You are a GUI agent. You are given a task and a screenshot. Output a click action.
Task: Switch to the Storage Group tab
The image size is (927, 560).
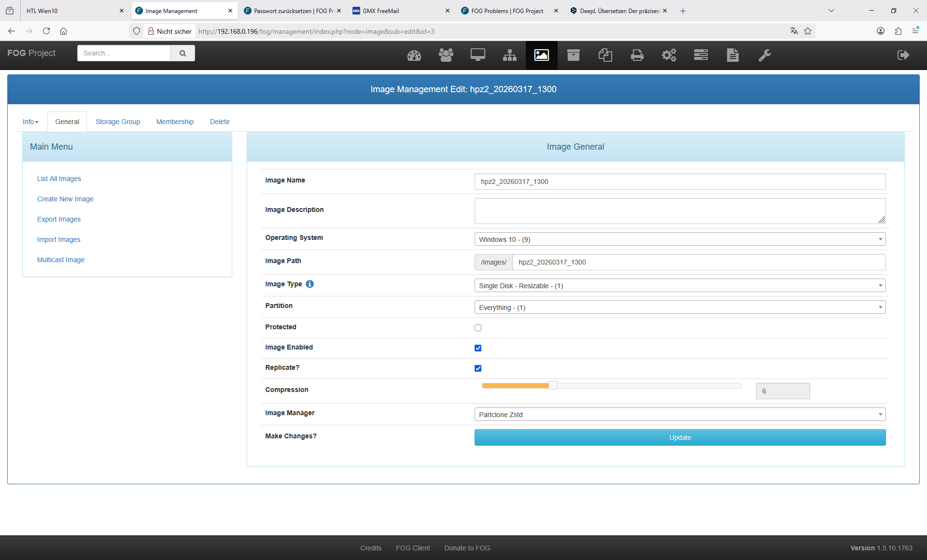coord(118,122)
